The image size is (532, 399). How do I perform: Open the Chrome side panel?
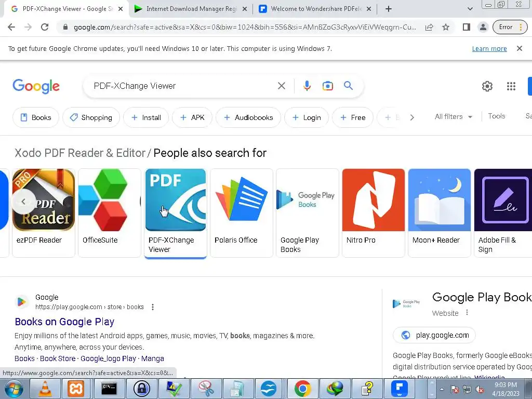pyautogui.click(x=466, y=27)
